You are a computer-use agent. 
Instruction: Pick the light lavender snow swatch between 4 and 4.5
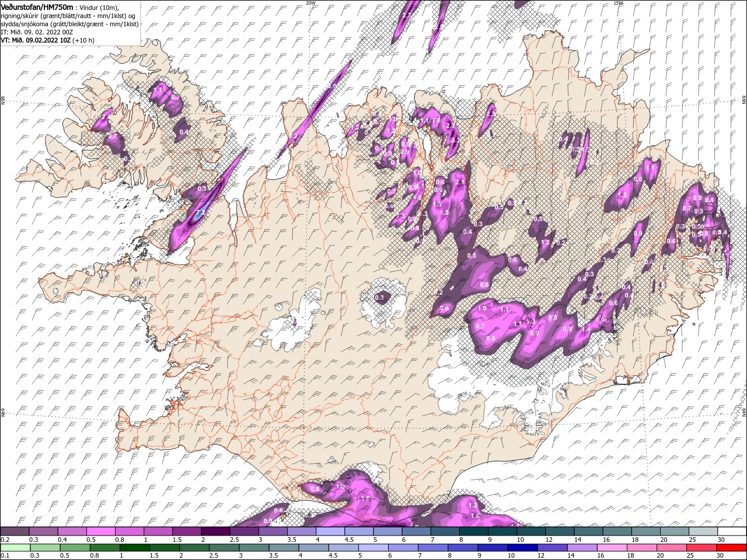click(330, 531)
